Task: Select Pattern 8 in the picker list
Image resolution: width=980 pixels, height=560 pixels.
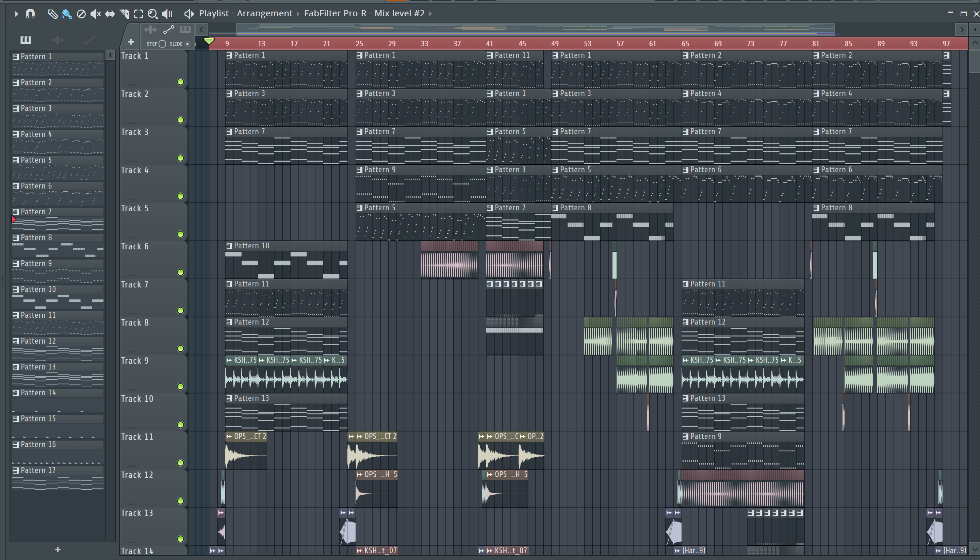Action: tap(58, 245)
